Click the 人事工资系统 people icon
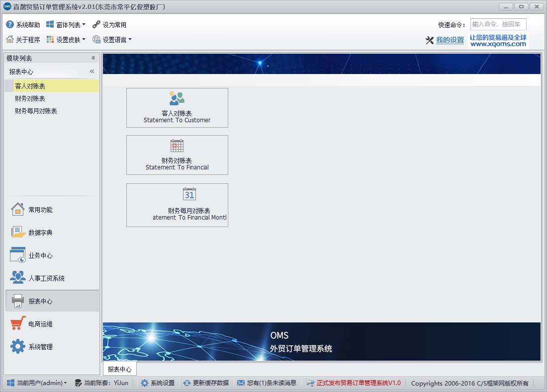This screenshot has width=547, height=392. (18, 277)
